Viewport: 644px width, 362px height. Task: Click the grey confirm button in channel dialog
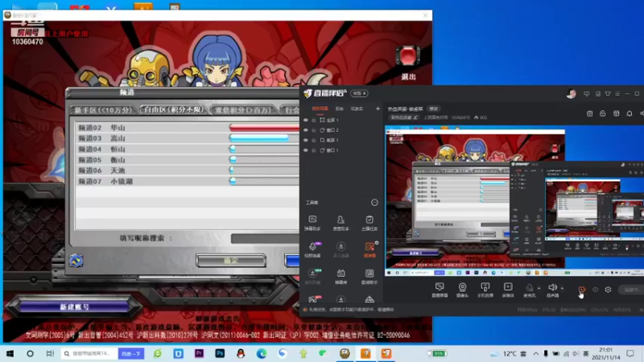tap(231, 261)
